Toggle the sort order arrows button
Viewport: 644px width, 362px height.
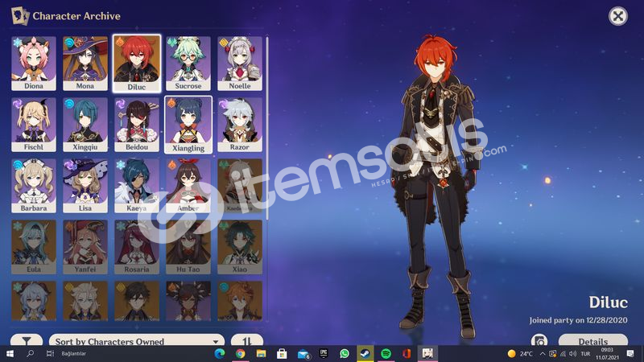pos(247,339)
